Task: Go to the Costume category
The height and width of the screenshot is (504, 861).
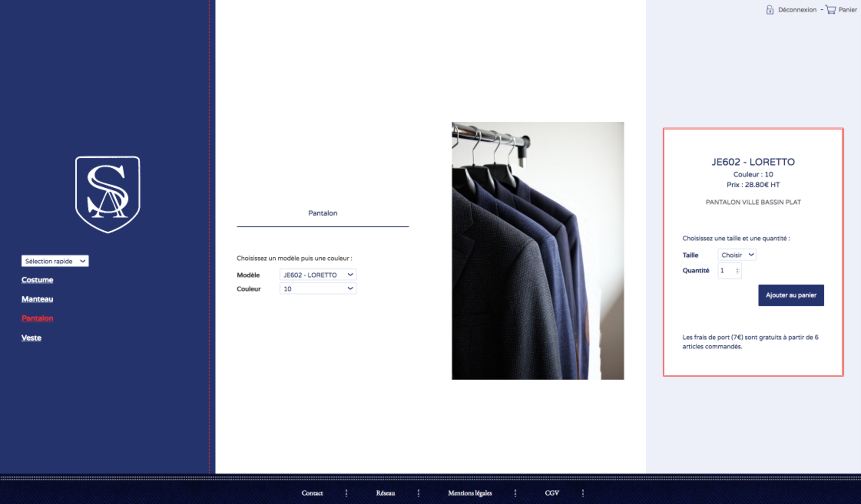Action: coord(37,280)
